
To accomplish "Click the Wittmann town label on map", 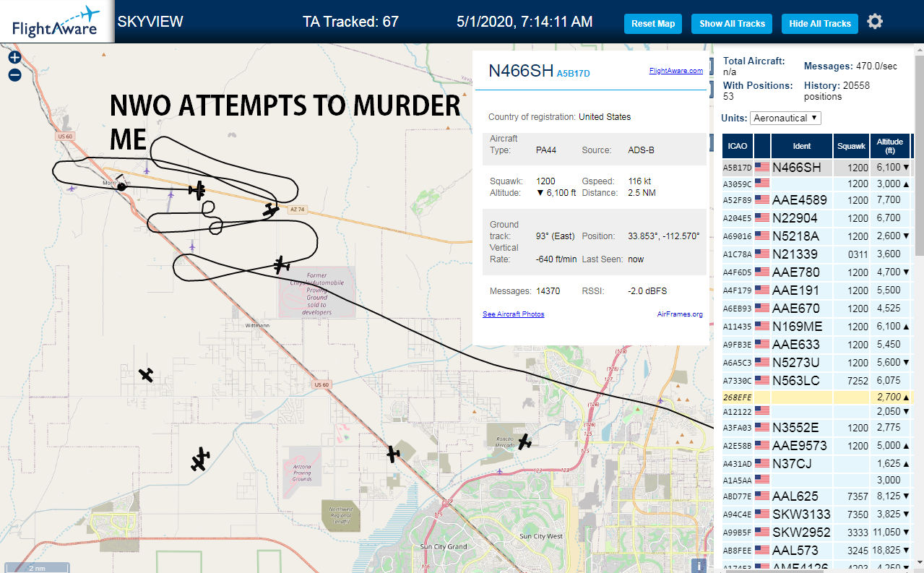I will (x=257, y=326).
